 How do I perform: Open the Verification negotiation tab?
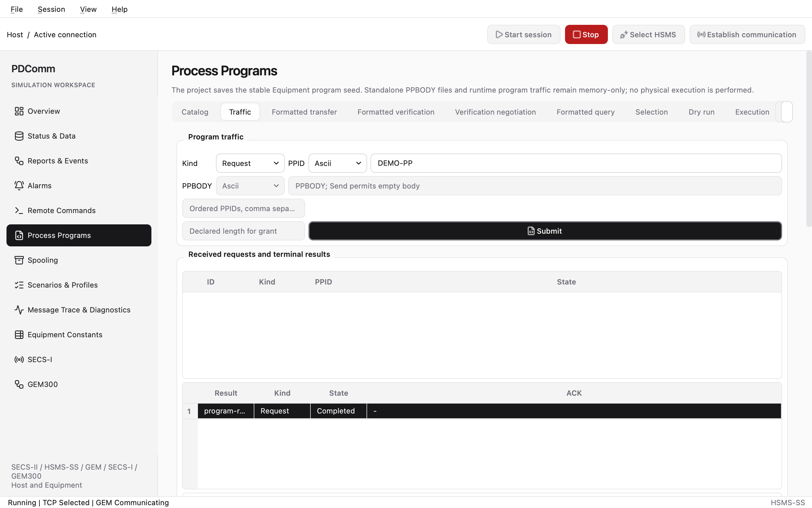[495, 112]
